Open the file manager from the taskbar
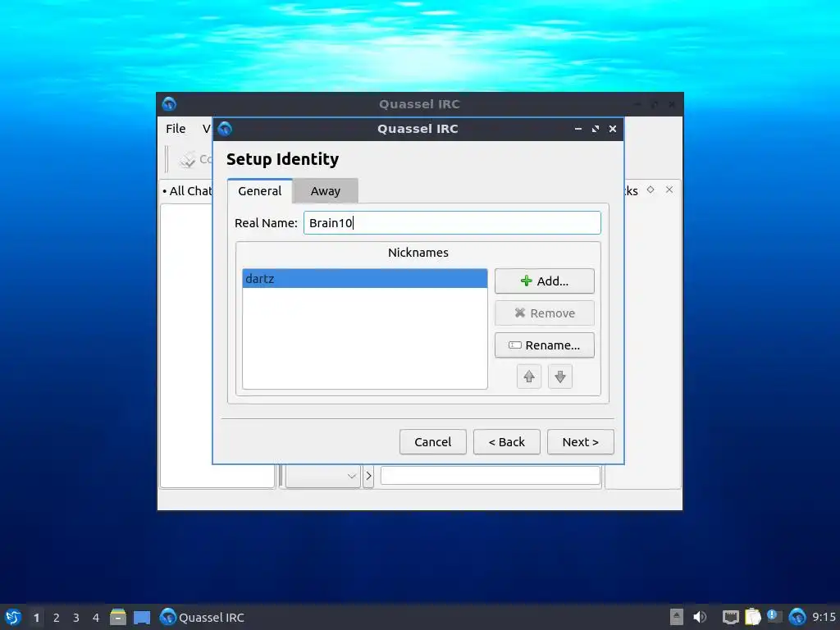This screenshot has width=840, height=630. 118,617
